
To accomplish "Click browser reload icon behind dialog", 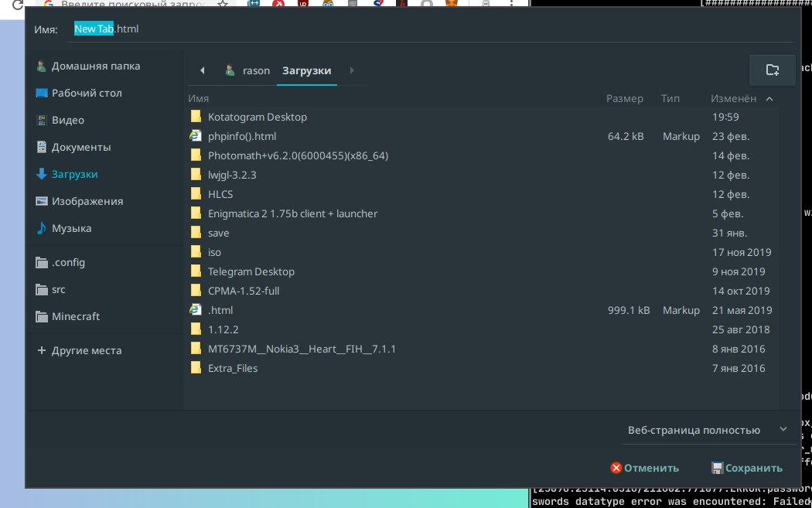I will coord(18,4).
